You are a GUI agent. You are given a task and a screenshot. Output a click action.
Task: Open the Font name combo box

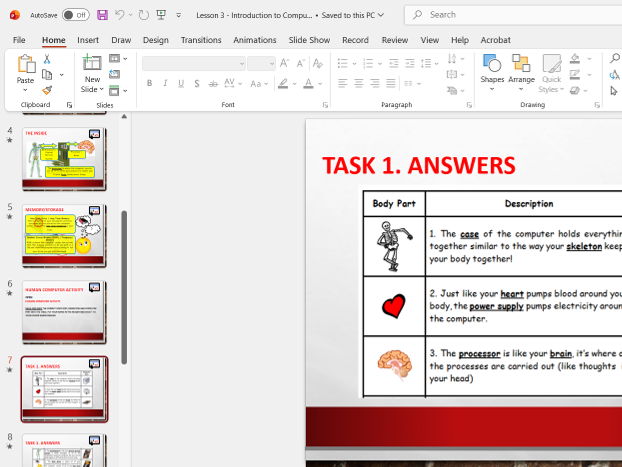click(193, 63)
